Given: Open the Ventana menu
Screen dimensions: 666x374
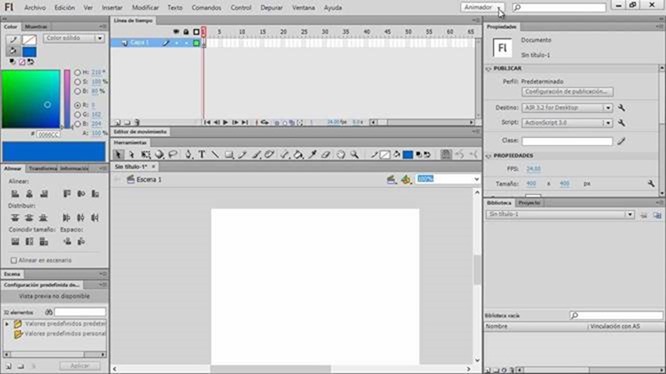Looking at the screenshot, I should coord(303,8).
